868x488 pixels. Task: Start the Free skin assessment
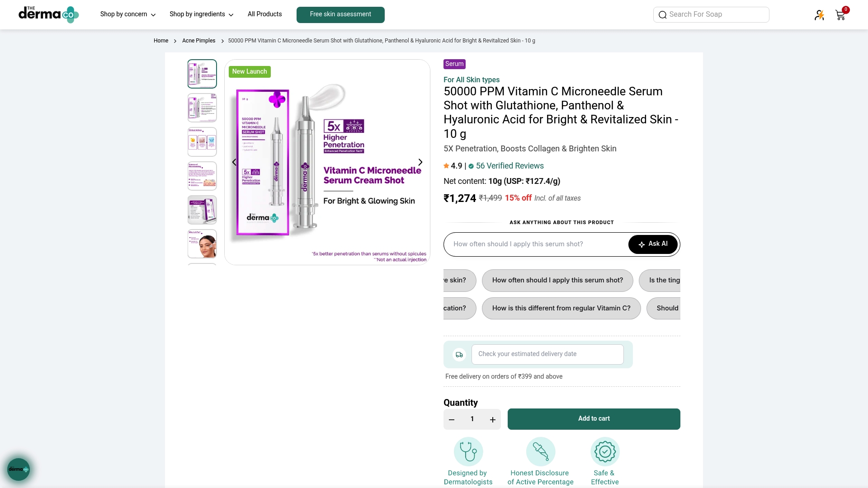click(x=340, y=15)
